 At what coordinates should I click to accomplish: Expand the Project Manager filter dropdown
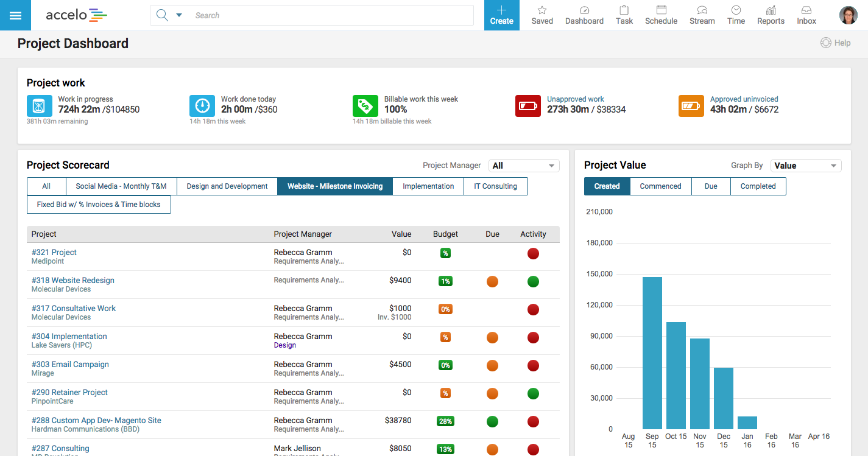(x=524, y=166)
